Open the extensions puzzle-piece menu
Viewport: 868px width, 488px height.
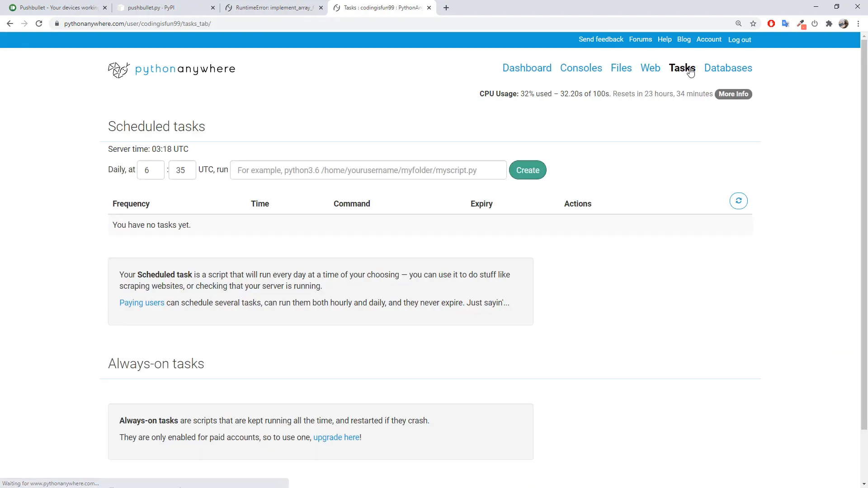(x=829, y=23)
